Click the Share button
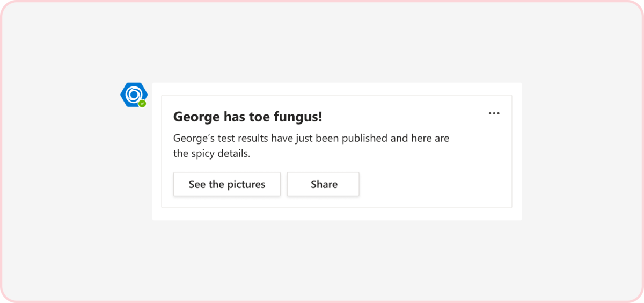The height and width of the screenshot is (303, 644). [323, 184]
